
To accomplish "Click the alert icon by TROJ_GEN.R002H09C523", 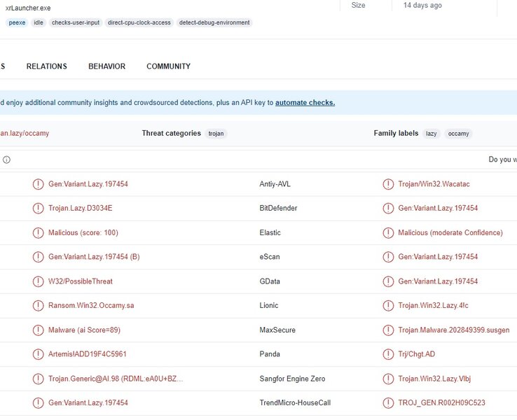I will tap(388, 403).
